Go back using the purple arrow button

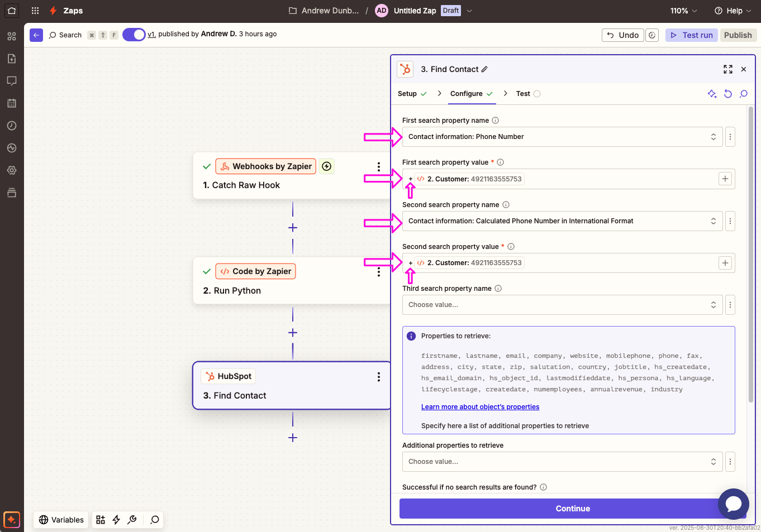(x=36, y=35)
